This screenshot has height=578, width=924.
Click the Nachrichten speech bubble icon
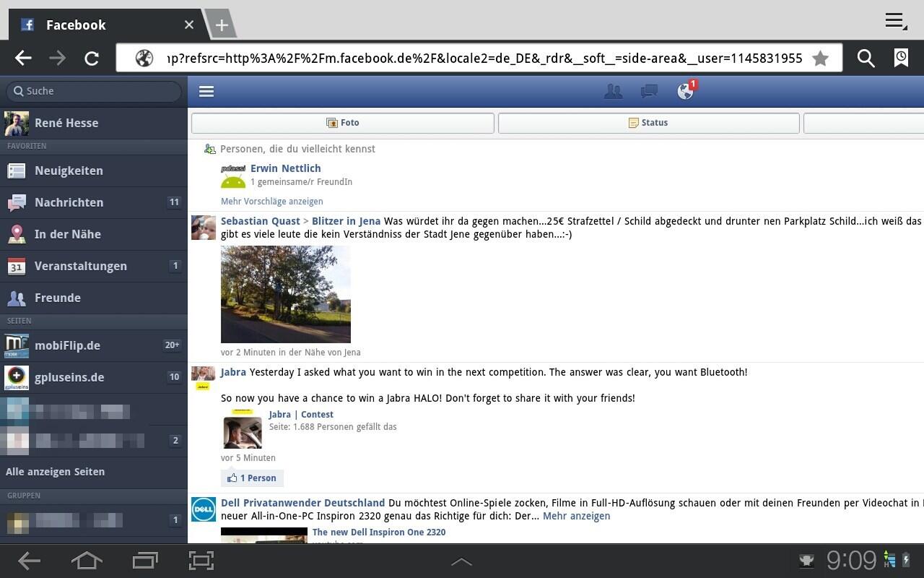(x=17, y=203)
